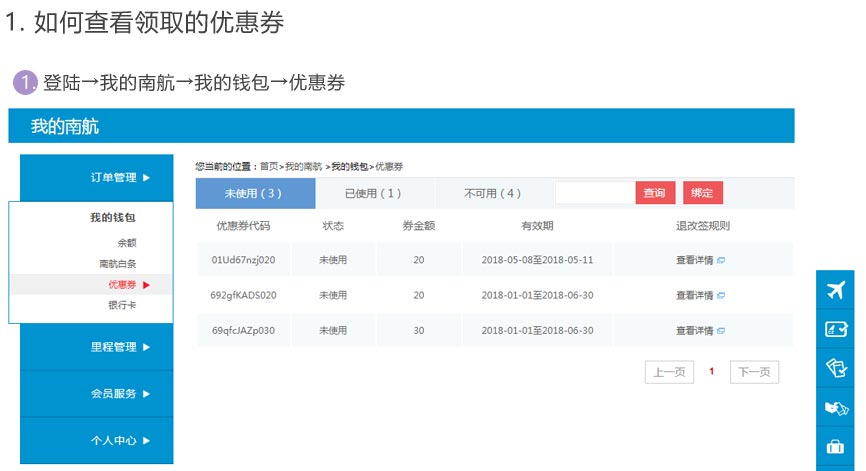Expand the 里程管理 menu section
Screen dimensions: 866x471
click(119, 347)
